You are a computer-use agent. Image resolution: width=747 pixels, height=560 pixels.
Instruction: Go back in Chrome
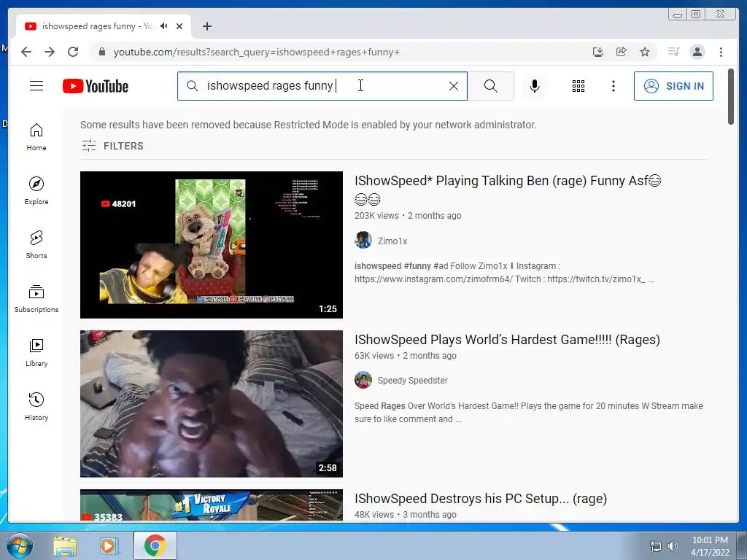tap(26, 52)
